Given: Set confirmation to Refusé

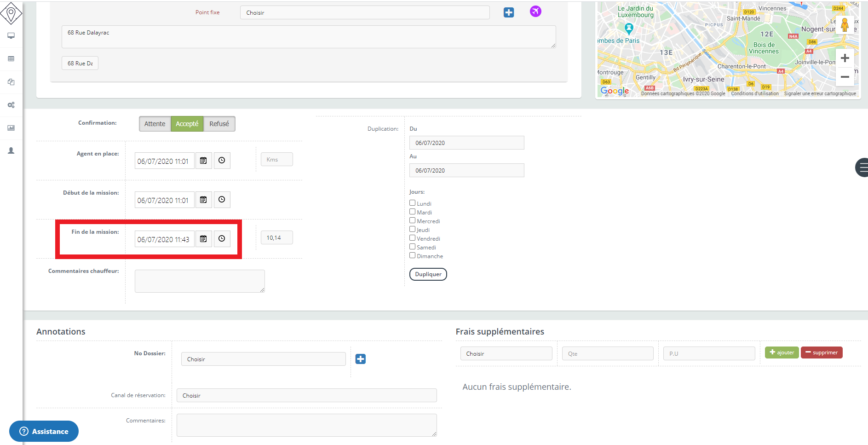Looking at the screenshot, I should (219, 124).
